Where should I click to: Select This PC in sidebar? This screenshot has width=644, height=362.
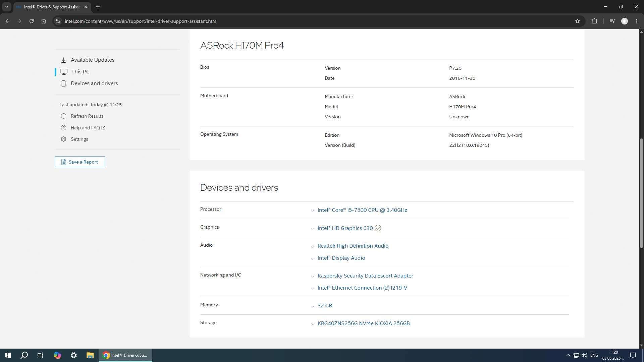click(x=80, y=71)
